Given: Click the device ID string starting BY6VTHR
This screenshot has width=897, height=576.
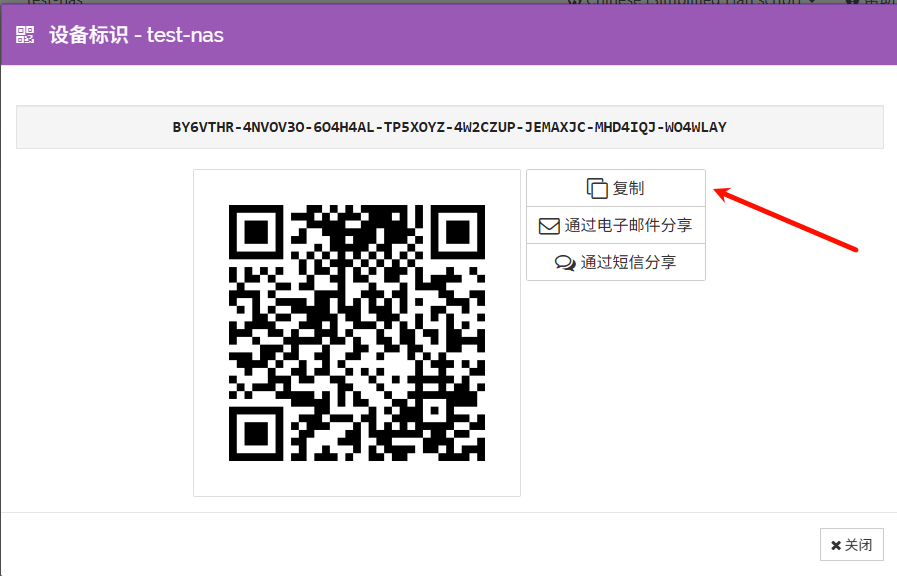Looking at the screenshot, I should pyautogui.click(x=449, y=127).
